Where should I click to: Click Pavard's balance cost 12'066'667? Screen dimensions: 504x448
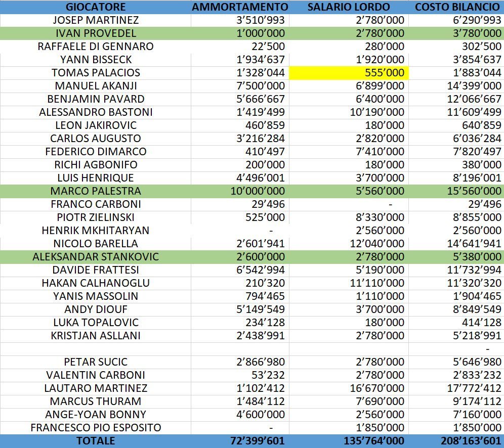456,99
